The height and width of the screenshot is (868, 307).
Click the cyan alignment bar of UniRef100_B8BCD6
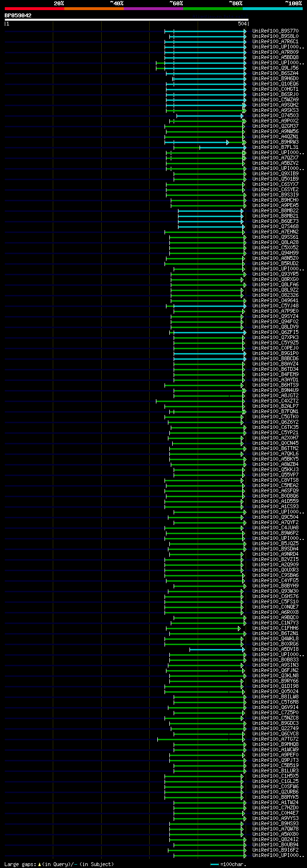click(209, 359)
